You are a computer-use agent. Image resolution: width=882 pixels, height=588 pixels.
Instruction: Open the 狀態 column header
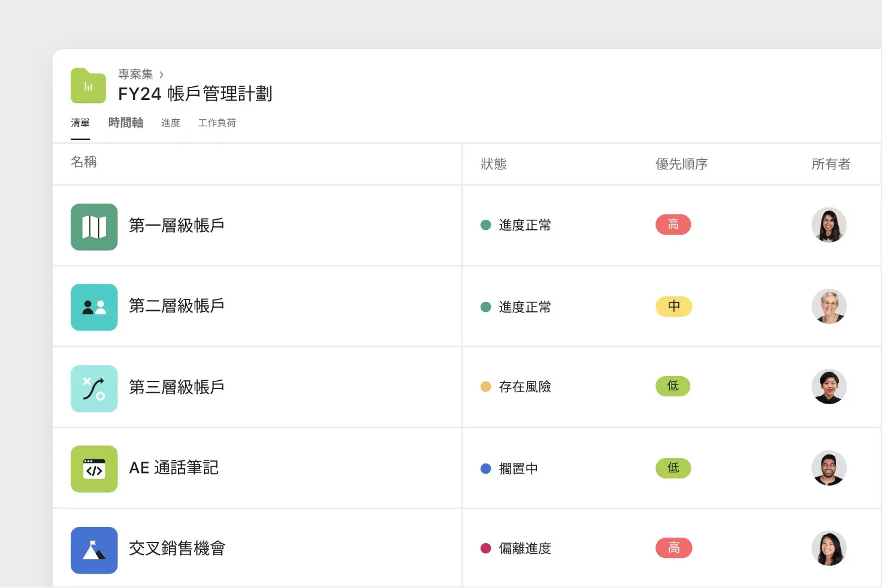coord(494,164)
